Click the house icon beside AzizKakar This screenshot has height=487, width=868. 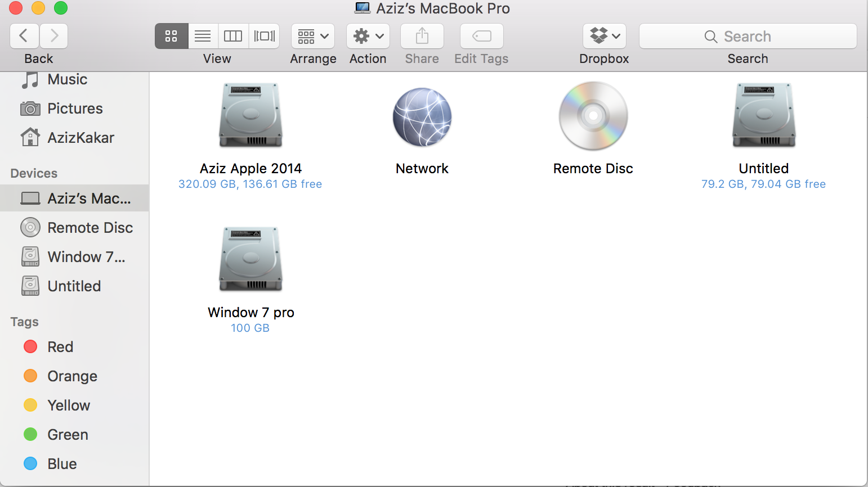(30, 137)
